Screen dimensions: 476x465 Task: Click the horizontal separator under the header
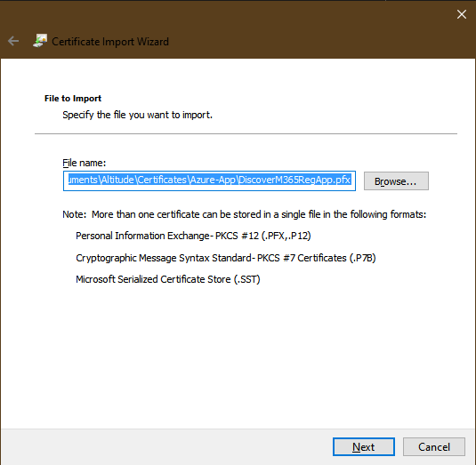click(246, 133)
